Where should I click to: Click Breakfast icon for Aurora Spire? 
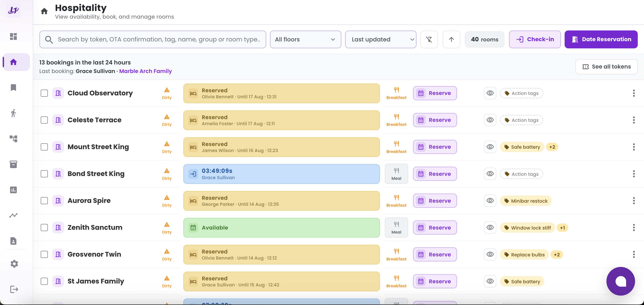tap(396, 201)
